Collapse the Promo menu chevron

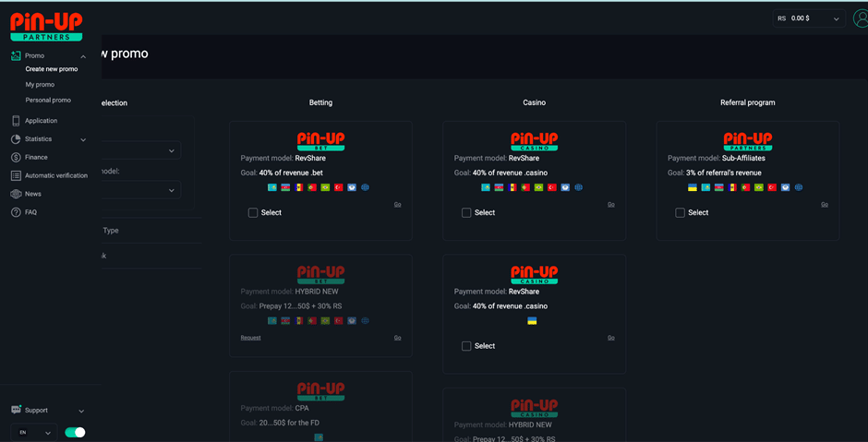pyautogui.click(x=83, y=56)
